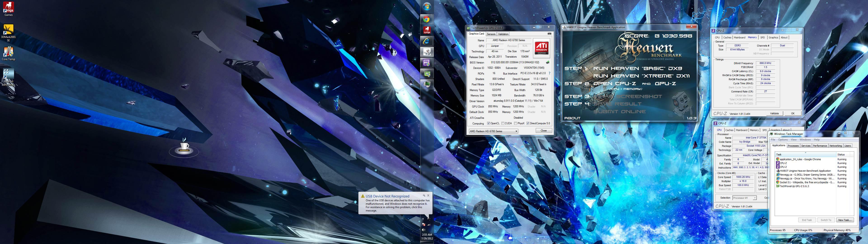868x244 pixels.
Task: Click GPU-Z BIOS save chip icon
Action: click(547, 62)
